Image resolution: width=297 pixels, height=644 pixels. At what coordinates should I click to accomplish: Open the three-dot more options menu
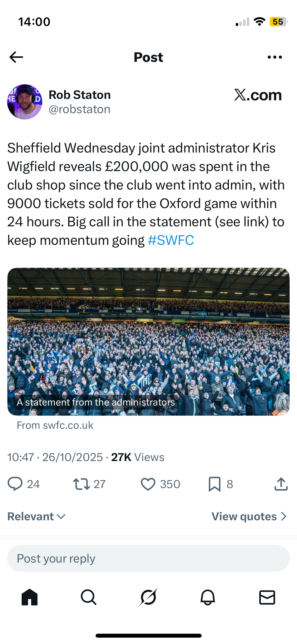click(x=275, y=57)
